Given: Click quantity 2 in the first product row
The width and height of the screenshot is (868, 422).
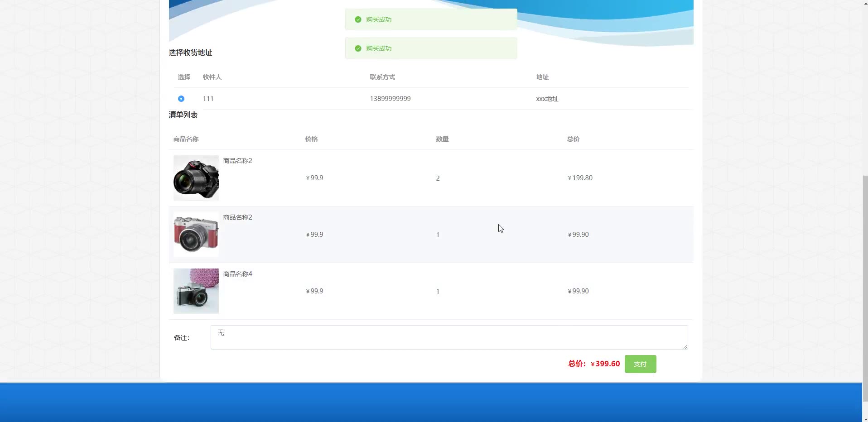Looking at the screenshot, I should point(438,178).
